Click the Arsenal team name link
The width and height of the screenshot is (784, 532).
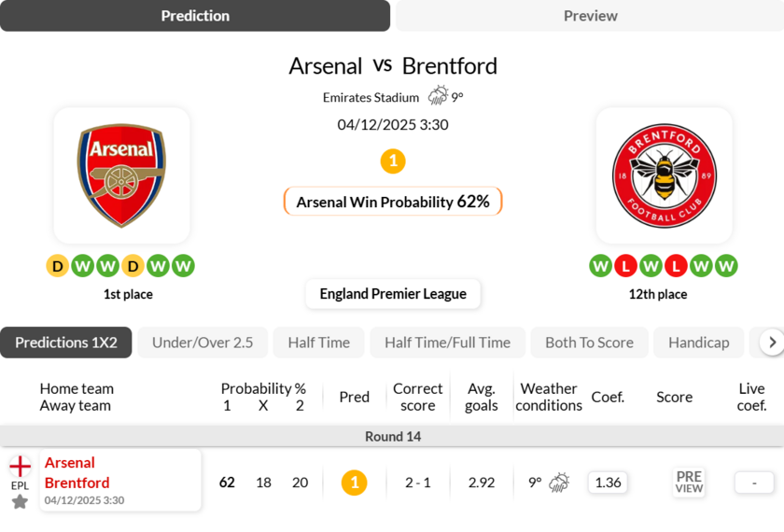click(70, 463)
